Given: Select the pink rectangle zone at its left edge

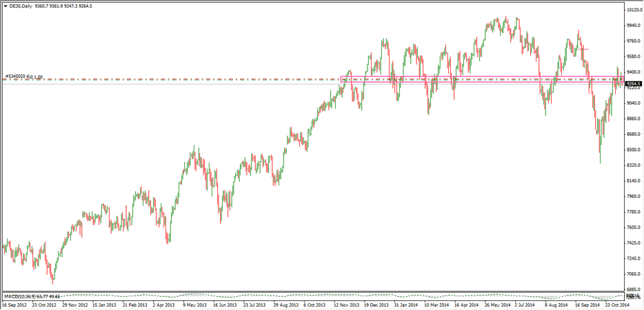Looking at the screenshot, I should click(342, 79).
